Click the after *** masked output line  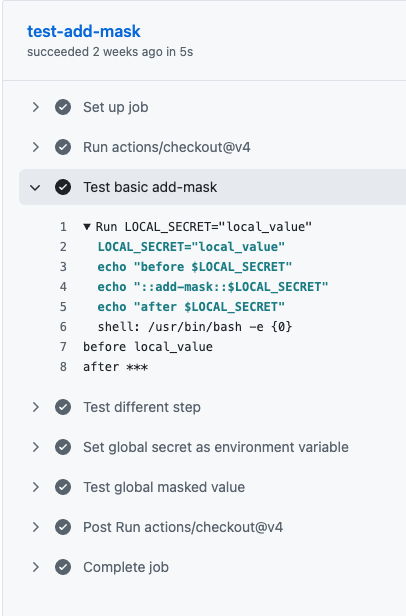116,367
